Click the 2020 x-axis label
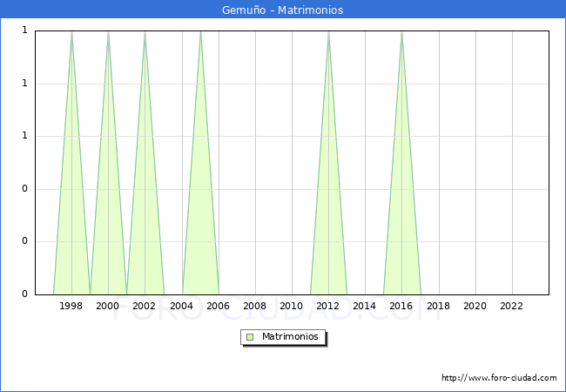566x392 pixels. click(475, 306)
